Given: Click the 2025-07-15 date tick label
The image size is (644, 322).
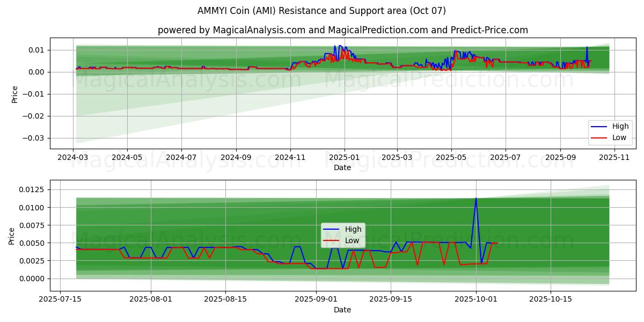Looking at the screenshot, I should pos(60,300).
